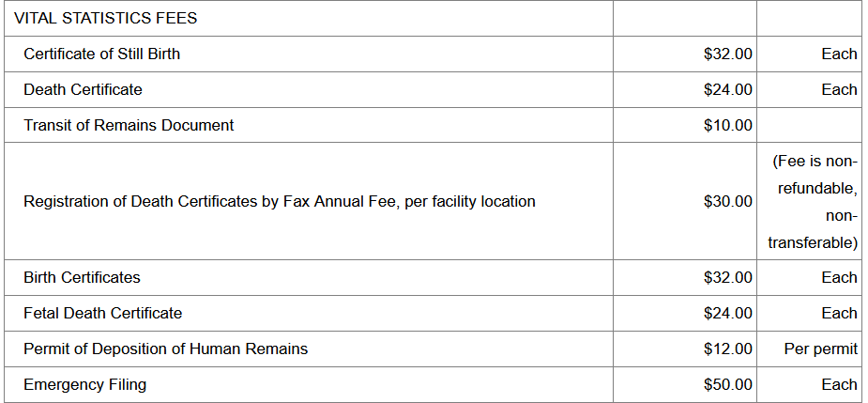Select the non-refundable, non-transferable fee note
This screenshot has width=868, height=403.
(813, 201)
